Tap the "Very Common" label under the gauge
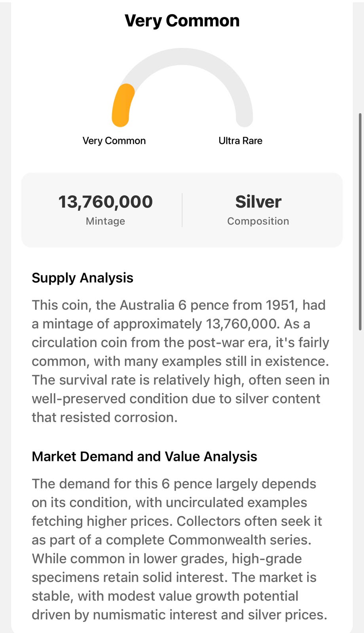Image resolution: width=364 pixels, height=633 pixels. click(114, 141)
